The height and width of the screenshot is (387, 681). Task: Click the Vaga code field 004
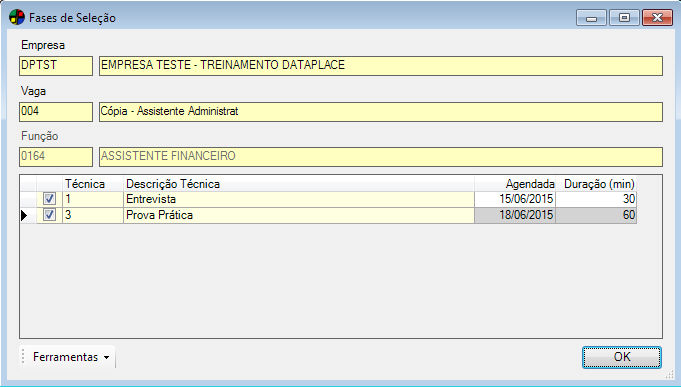click(56, 112)
